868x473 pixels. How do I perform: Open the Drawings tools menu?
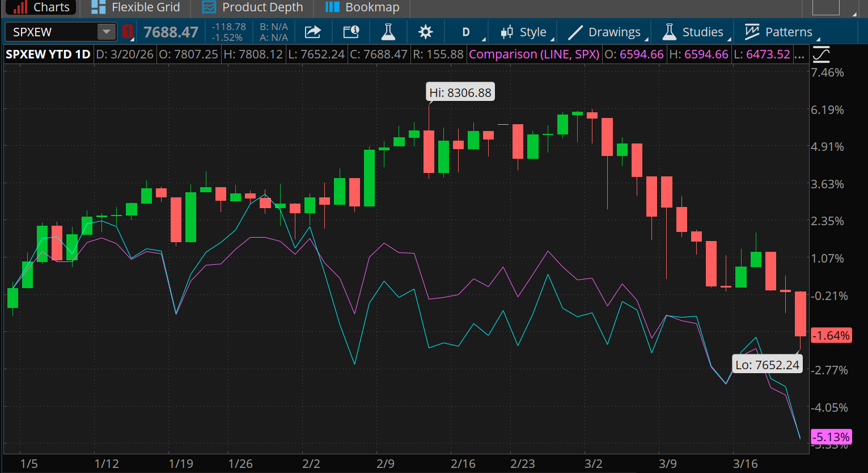tap(608, 32)
